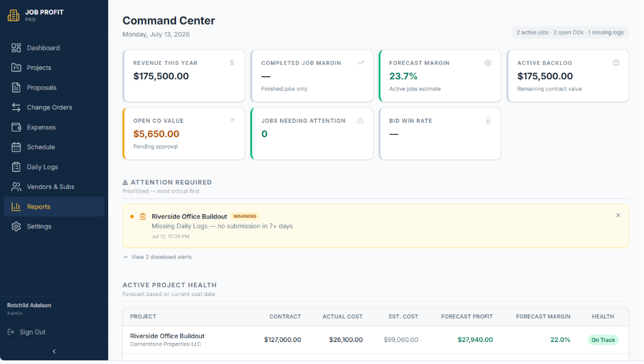Screen dimensions: 644x364
Task: Open the Projects menu item
Action: (54, 67)
